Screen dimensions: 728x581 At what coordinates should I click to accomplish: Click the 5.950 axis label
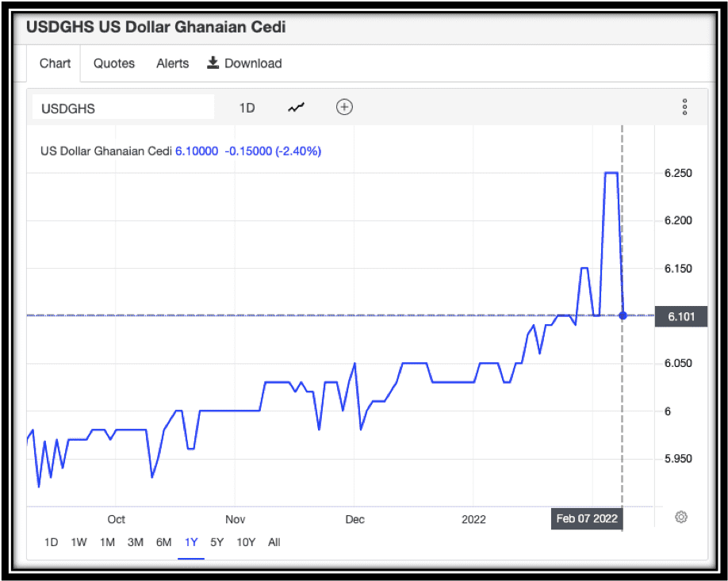(678, 458)
